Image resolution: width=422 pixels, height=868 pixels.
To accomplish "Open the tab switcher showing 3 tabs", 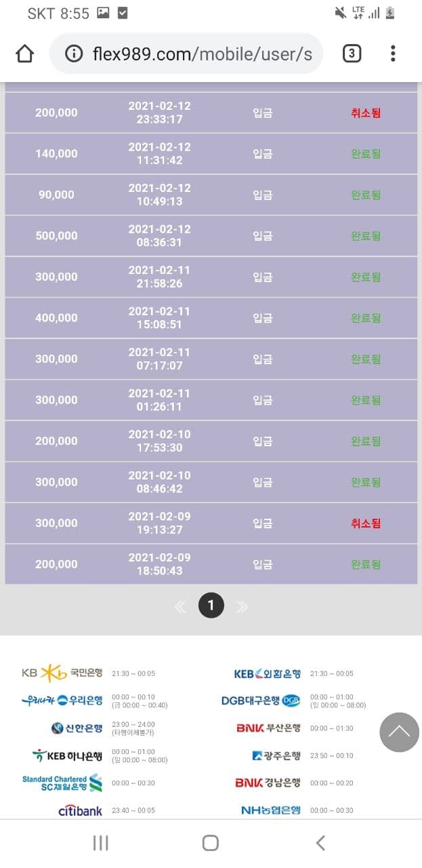I will (x=351, y=54).
